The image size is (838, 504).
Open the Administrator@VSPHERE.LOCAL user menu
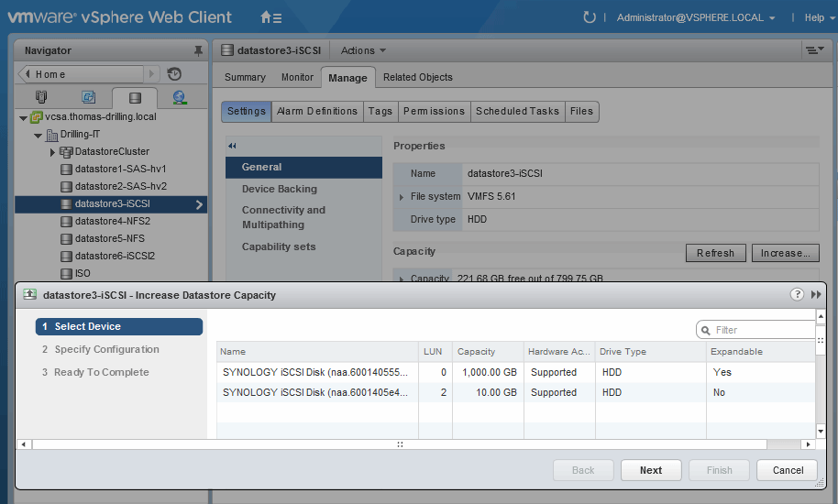[695, 17]
